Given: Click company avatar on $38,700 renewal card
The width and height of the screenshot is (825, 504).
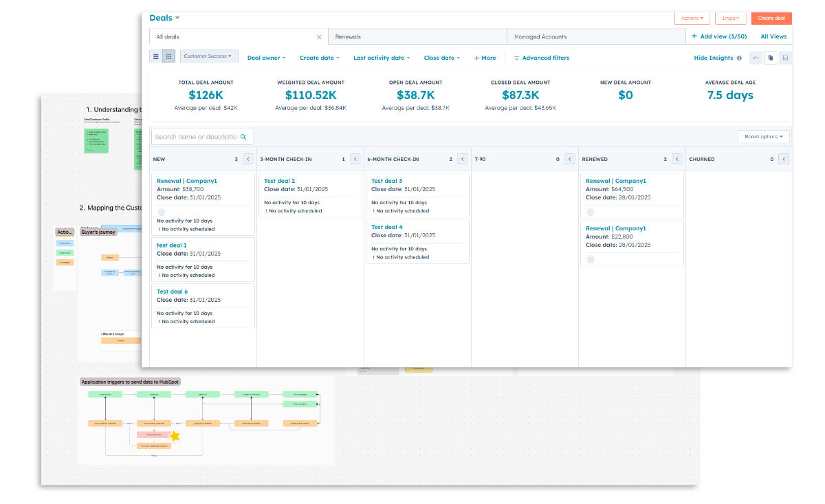Looking at the screenshot, I should click(x=162, y=212).
